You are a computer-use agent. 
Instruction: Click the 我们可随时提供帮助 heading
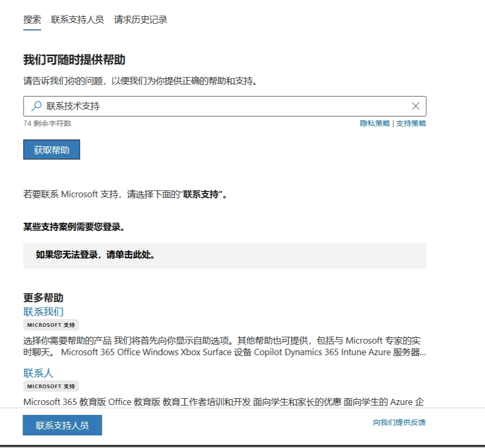[74, 60]
